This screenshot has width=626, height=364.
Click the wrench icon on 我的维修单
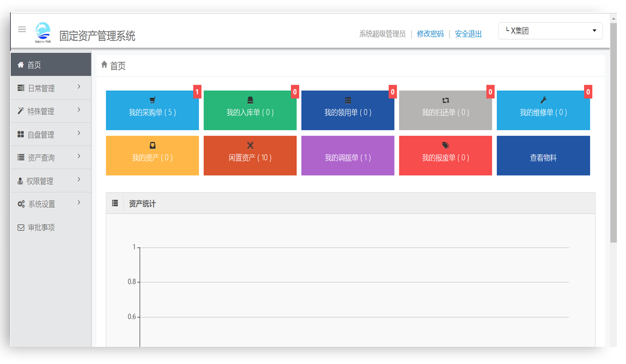point(543,100)
